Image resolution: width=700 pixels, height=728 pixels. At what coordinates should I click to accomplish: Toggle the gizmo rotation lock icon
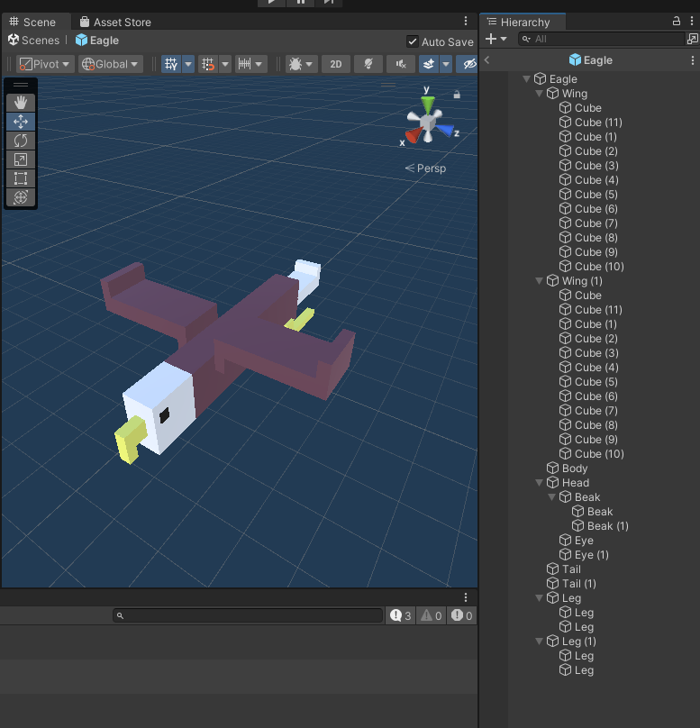point(457,95)
